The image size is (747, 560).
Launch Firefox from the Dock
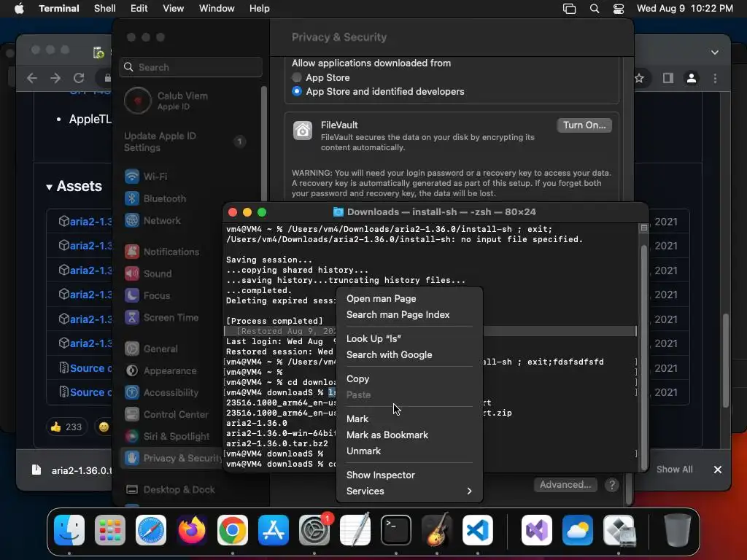pyautogui.click(x=192, y=530)
